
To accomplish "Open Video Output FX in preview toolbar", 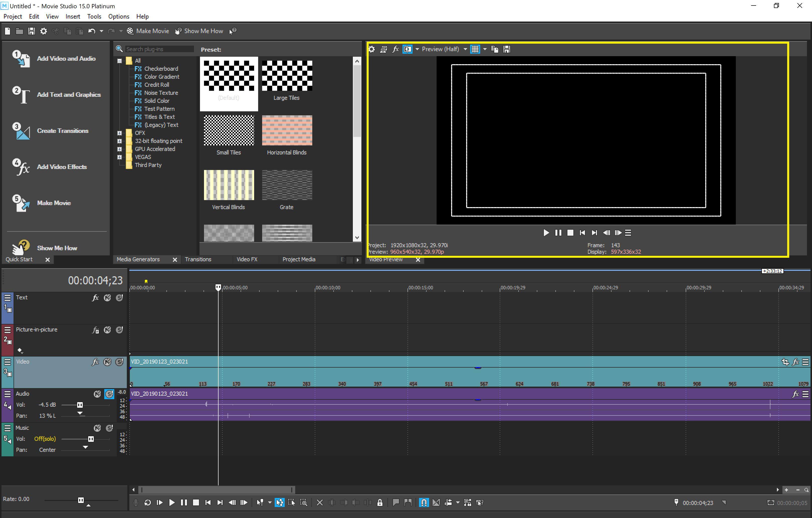I will click(x=395, y=49).
